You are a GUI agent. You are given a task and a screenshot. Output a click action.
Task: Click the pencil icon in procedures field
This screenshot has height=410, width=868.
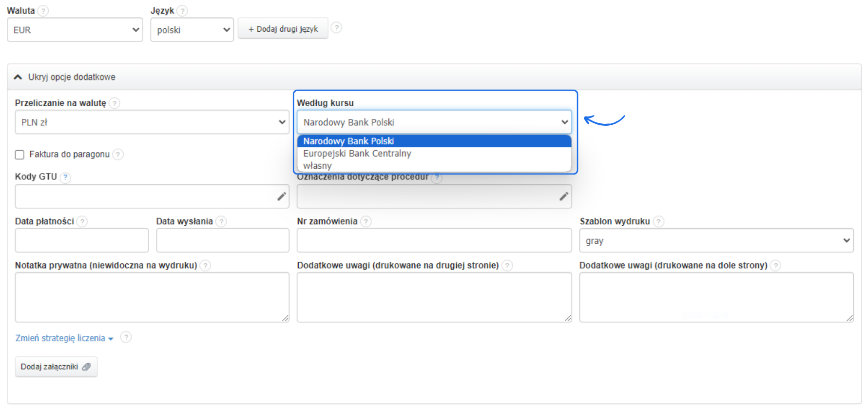pos(564,196)
